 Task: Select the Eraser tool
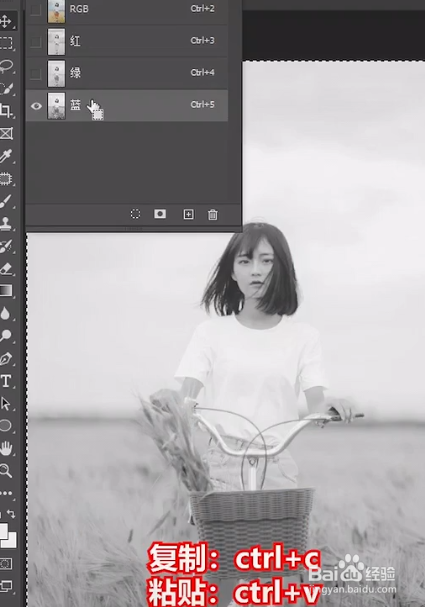(x=6, y=269)
